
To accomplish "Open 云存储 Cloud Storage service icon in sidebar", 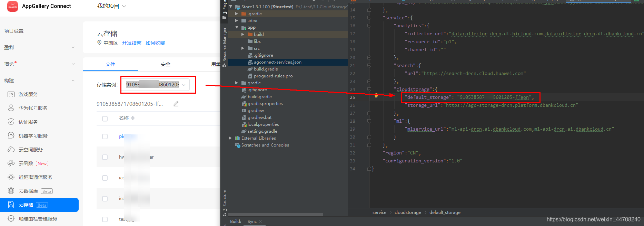I will coord(11,205).
